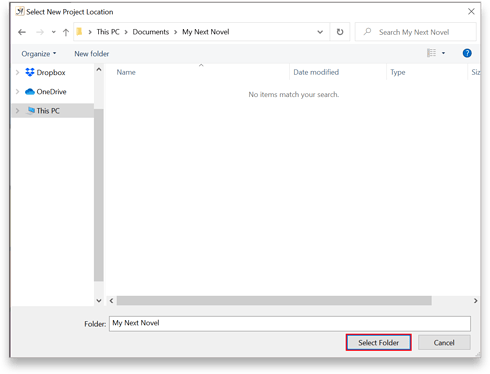This screenshot has width=490, height=374.
Task: Change the view layout icon
Action: tap(431, 53)
